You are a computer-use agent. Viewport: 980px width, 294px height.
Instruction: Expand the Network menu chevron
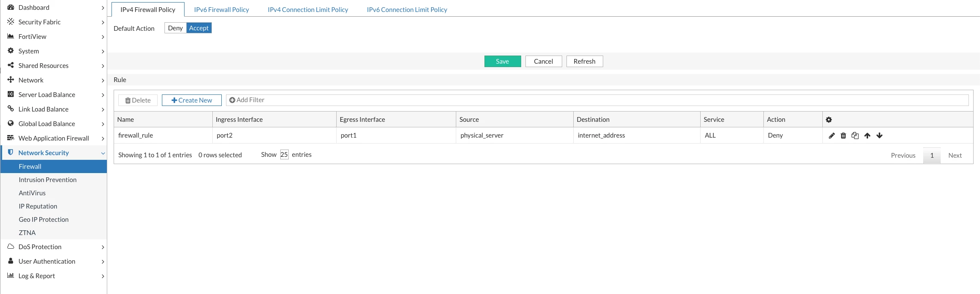(x=103, y=80)
